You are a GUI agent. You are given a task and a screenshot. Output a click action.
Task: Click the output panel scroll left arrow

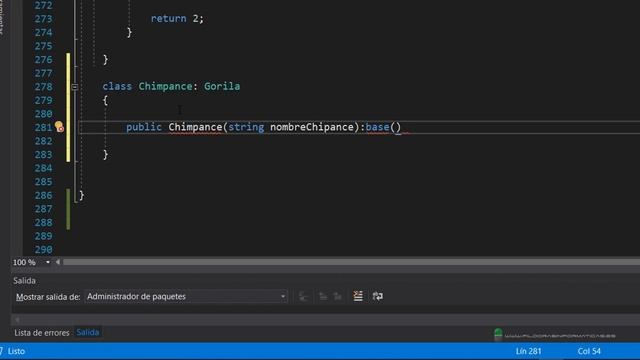[x=17, y=320]
